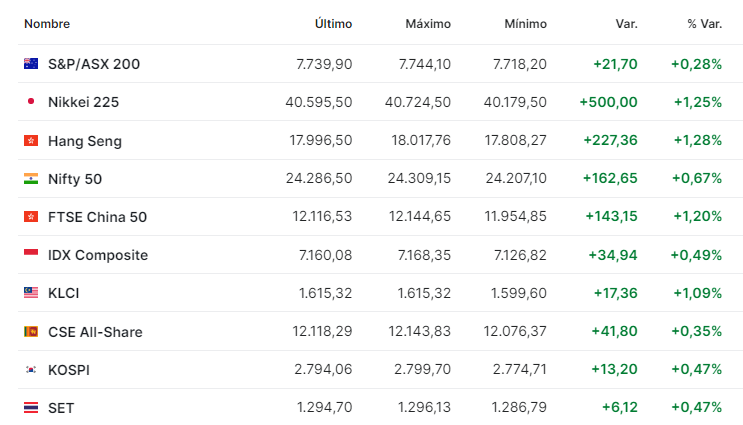Screen dimensions: 743x425
Task: Sort by the Mínimo column header
Action: pos(526,24)
